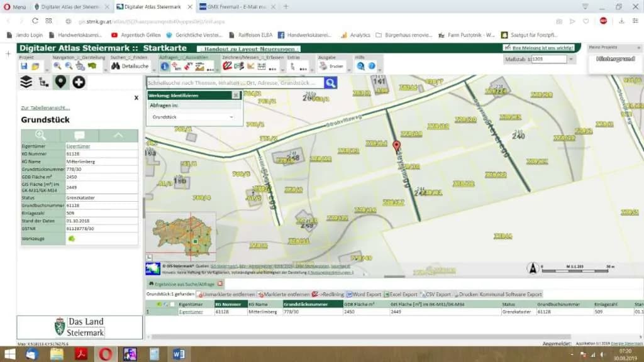Image resolution: width=644 pixels, height=362 pixels.
Task: Open the Abfragen in Grundstück dropdown
Action: (x=192, y=117)
